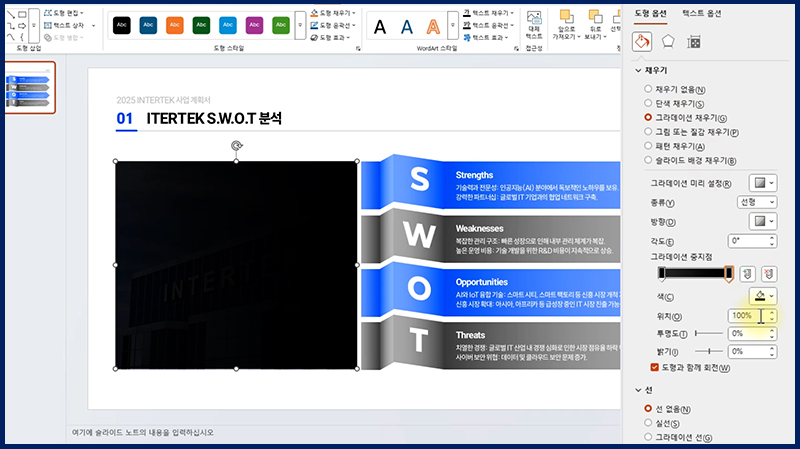
Task: Collapse the Line (선) section
Action: [x=638, y=390]
